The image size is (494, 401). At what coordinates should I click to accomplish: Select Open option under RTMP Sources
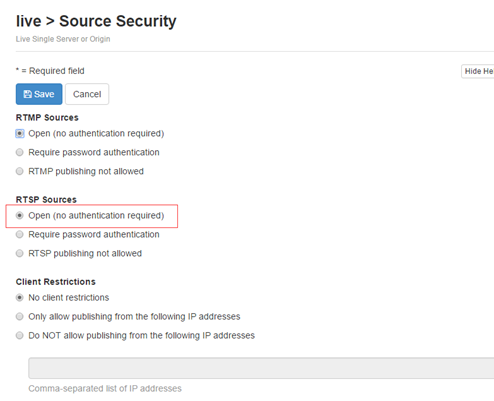(x=20, y=134)
